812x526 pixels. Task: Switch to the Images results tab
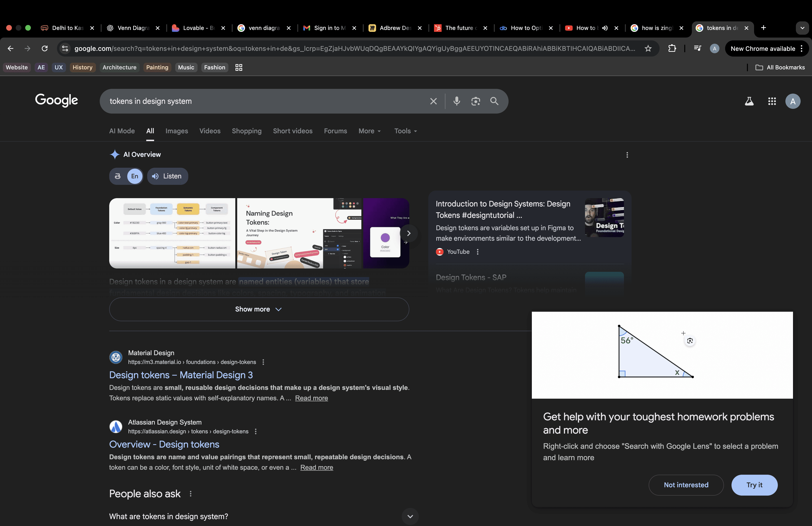pos(176,131)
